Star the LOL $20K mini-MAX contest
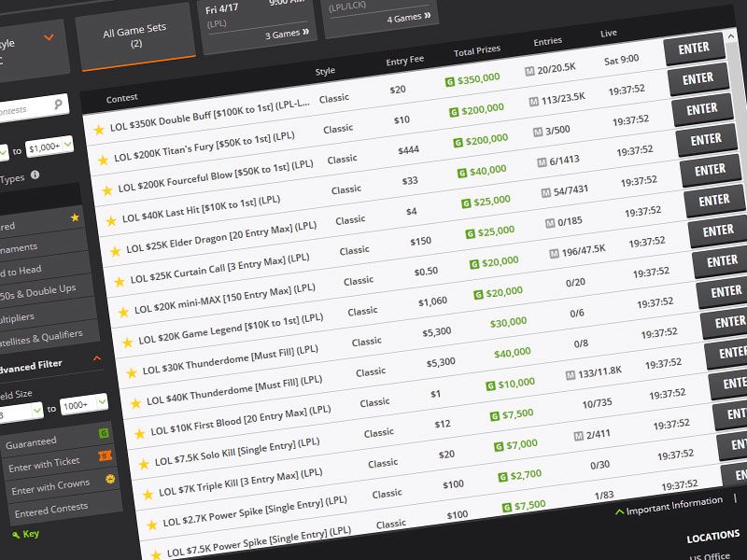Image resolution: width=747 pixels, height=560 pixels. (123, 313)
